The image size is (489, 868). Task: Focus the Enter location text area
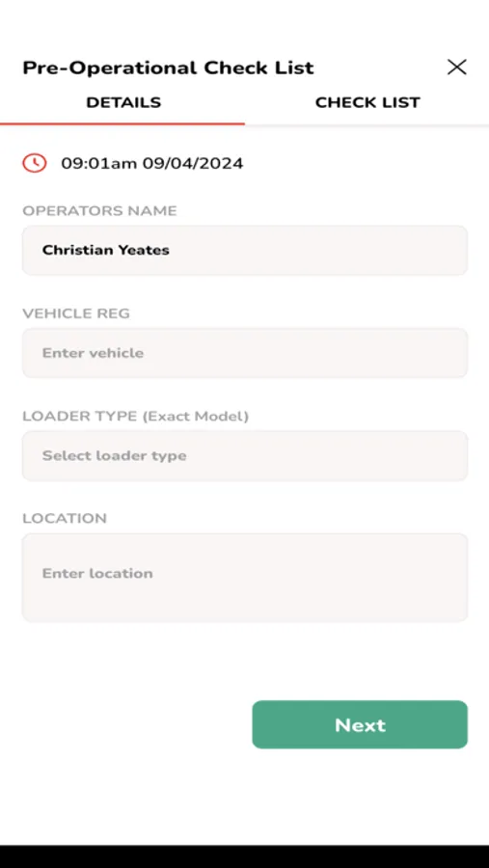[x=245, y=578]
